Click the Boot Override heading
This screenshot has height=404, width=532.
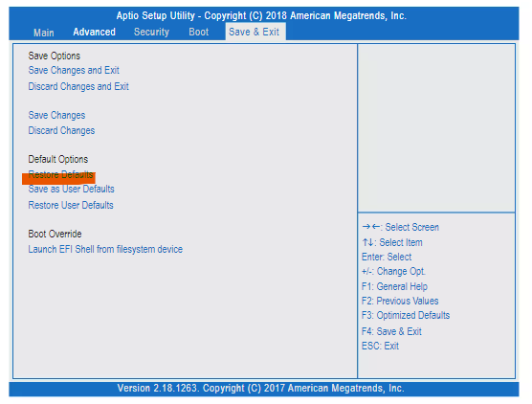(x=55, y=235)
